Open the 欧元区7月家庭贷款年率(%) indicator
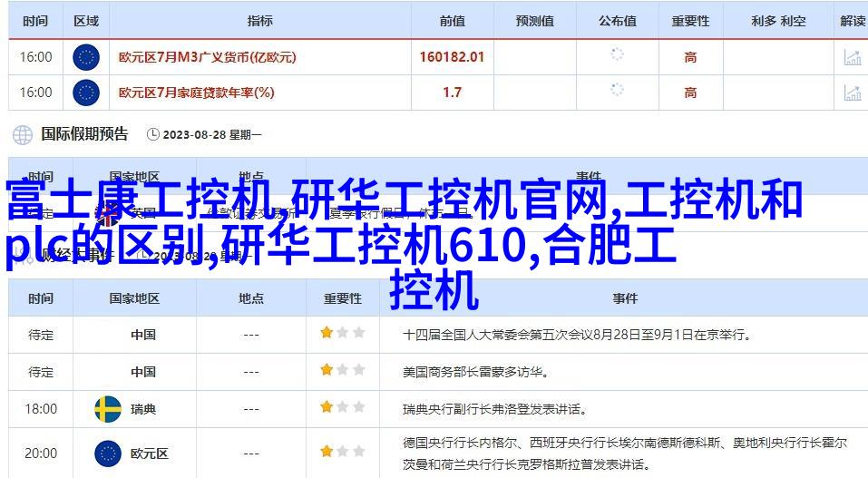 (x=197, y=93)
